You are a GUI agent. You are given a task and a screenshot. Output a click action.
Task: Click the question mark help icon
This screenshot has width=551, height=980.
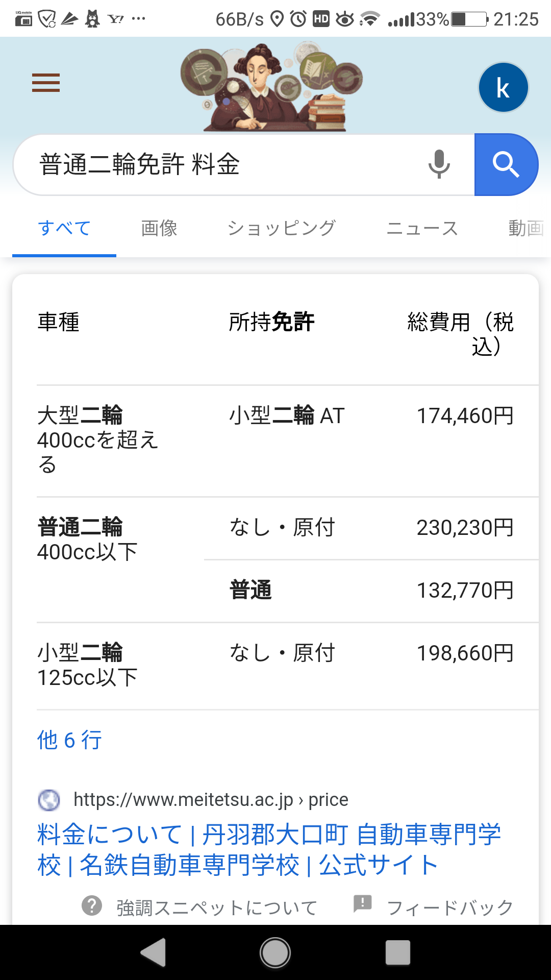pyautogui.click(x=92, y=906)
